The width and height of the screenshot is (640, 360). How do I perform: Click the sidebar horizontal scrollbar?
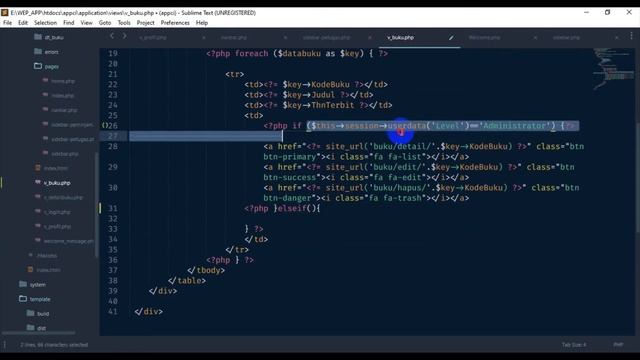pos(38,333)
